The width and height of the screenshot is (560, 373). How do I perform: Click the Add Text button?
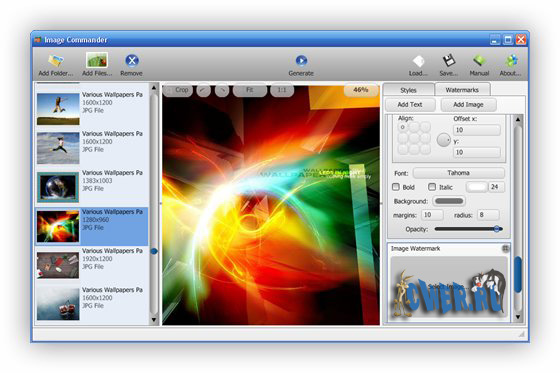click(x=410, y=105)
